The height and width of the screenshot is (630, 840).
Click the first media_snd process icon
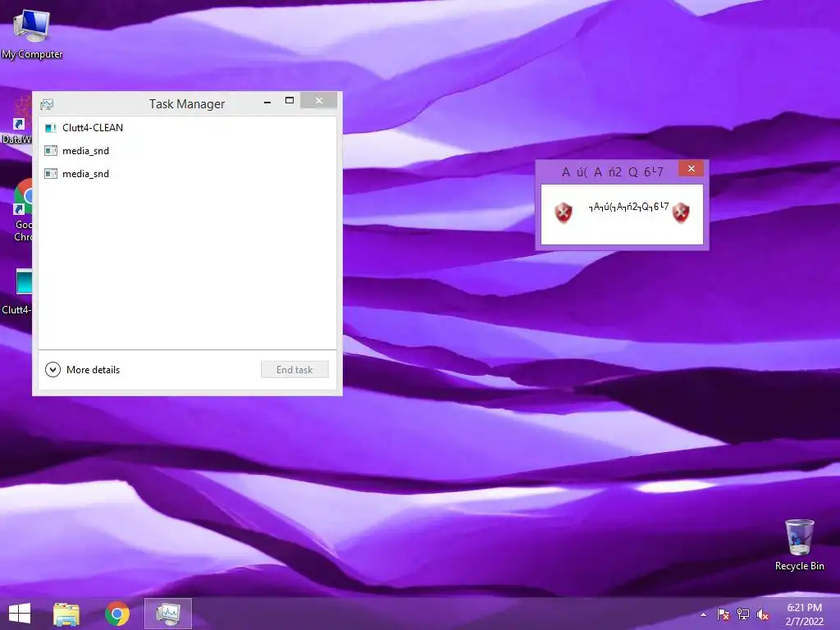(50, 151)
